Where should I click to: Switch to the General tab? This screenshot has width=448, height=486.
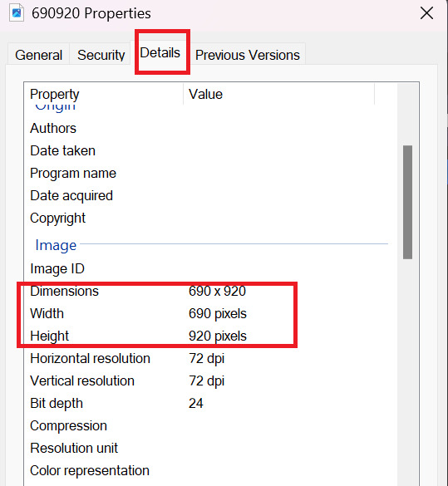(38, 55)
